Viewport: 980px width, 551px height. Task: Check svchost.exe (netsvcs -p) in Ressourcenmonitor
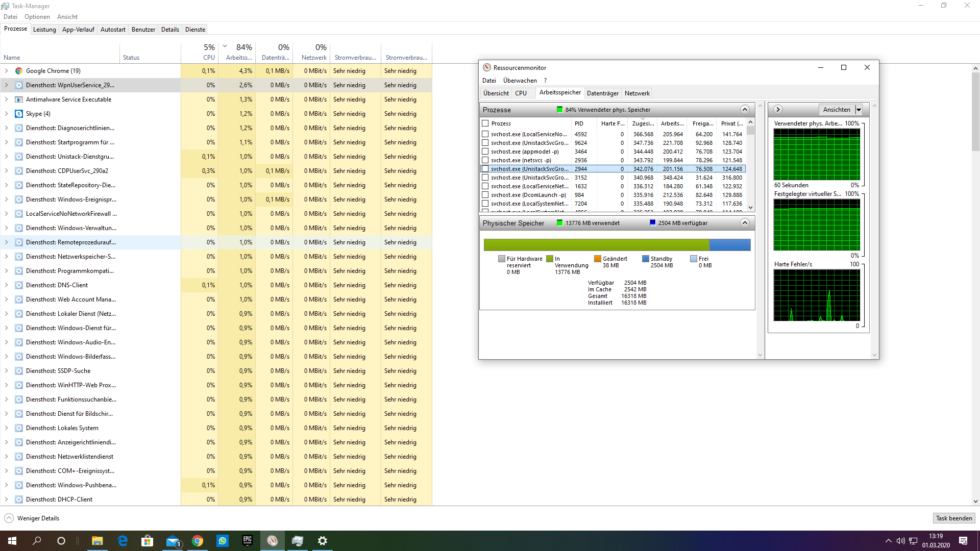pos(485,160)
